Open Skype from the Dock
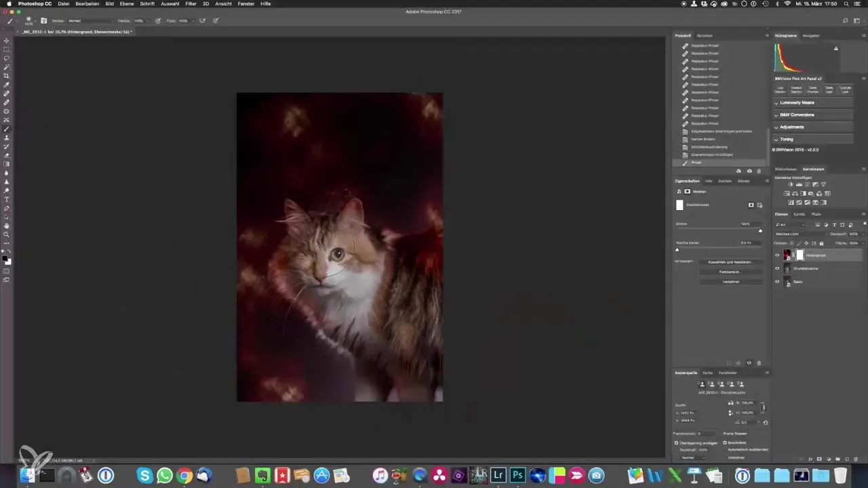Image resolution: width=868 pixels, height=488 pixels. (x=144, y=475)
